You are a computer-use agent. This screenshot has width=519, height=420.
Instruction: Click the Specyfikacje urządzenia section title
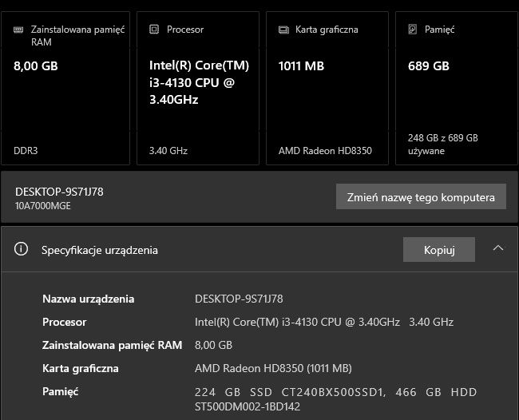100,250
